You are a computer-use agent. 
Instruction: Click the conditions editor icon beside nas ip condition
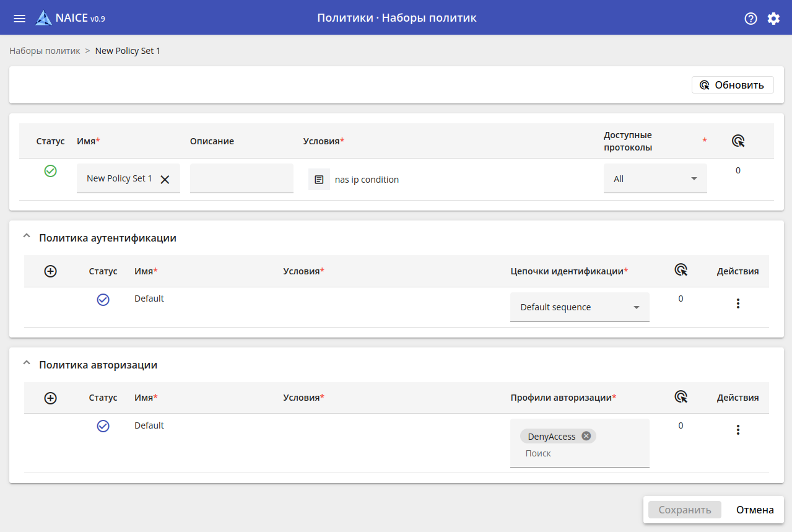pos(319,180)
